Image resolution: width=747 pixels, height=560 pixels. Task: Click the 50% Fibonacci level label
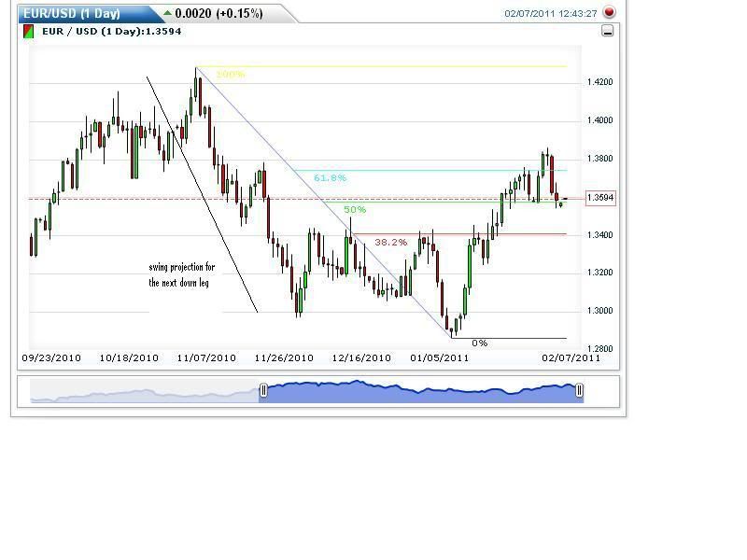pyautogui.click(x=355, y=209)
